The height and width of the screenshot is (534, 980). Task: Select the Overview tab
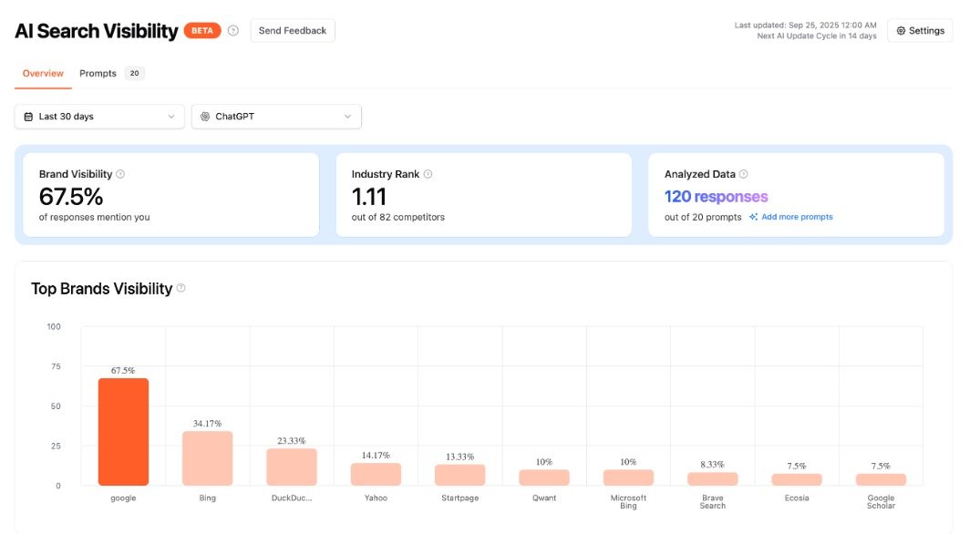tap(42, 73)
